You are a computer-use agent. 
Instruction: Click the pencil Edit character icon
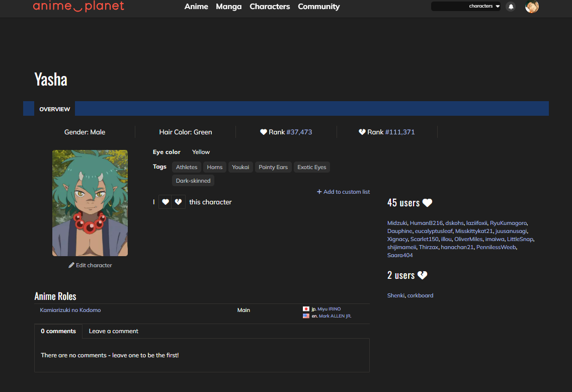[71, 265]
